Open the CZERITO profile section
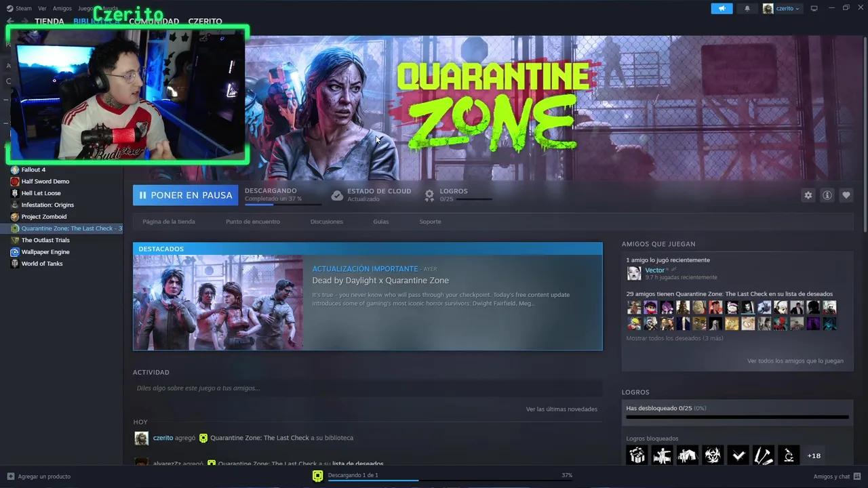Image resolution: width=868 pixels, height=488 pixels. click(x=205, y=22)
